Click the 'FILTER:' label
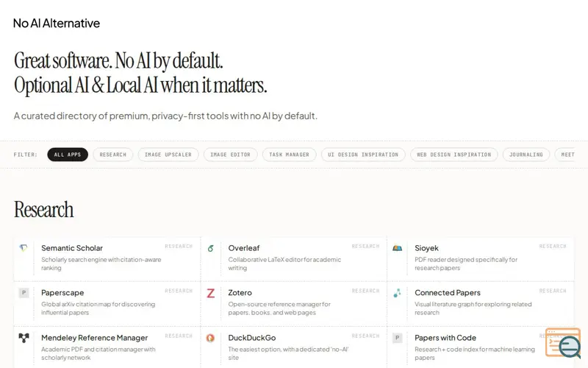Viewport: 588px width, 368px height. coord(26,155)
